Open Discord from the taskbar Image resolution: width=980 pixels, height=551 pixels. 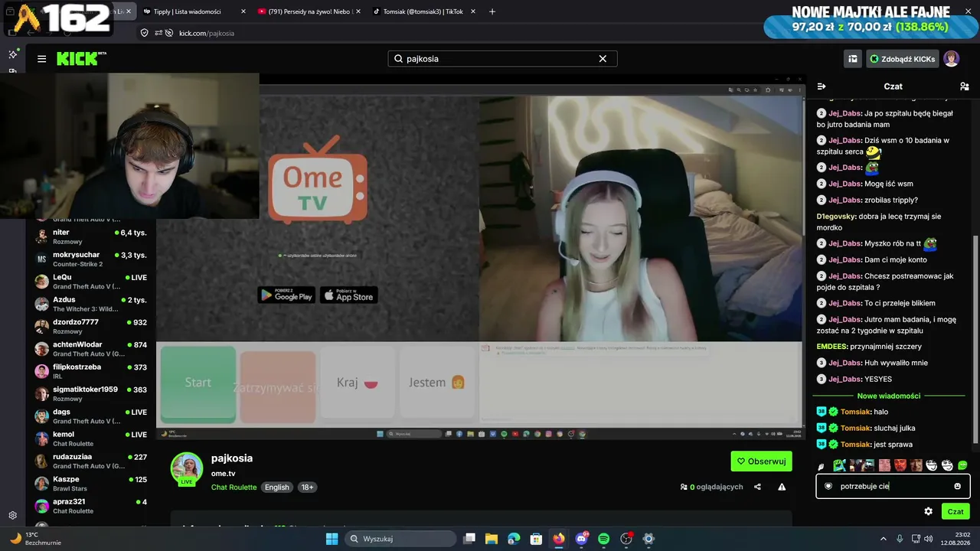click(581, 539)
